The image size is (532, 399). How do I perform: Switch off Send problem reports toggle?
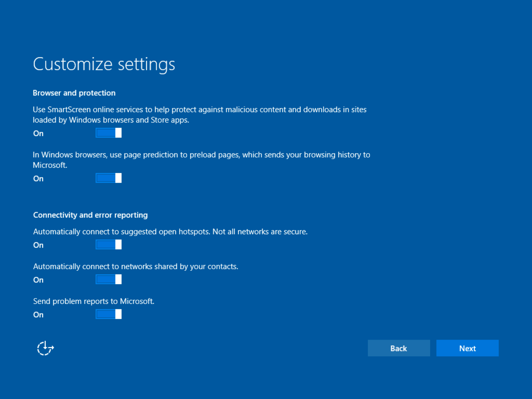coord(109,314)
